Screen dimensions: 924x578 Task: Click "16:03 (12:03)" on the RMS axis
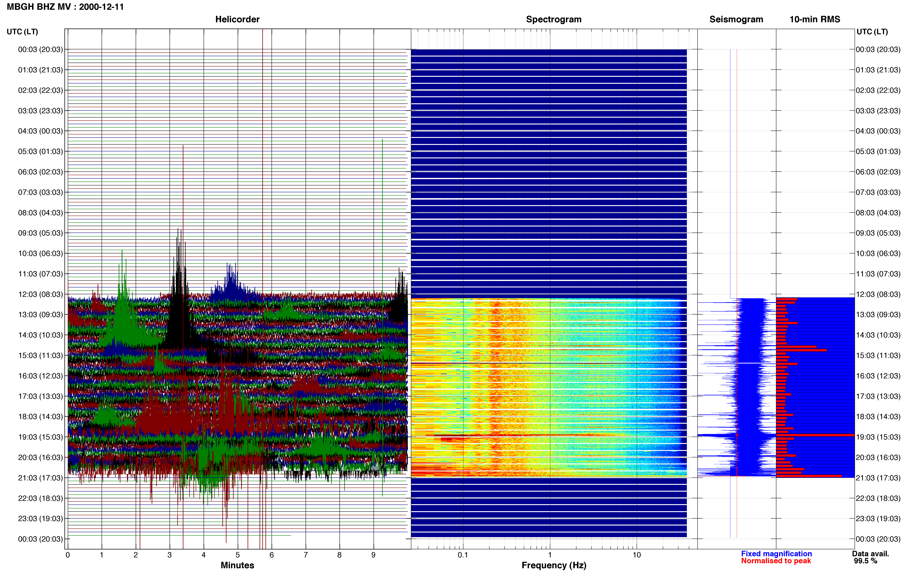coord(878,376)
